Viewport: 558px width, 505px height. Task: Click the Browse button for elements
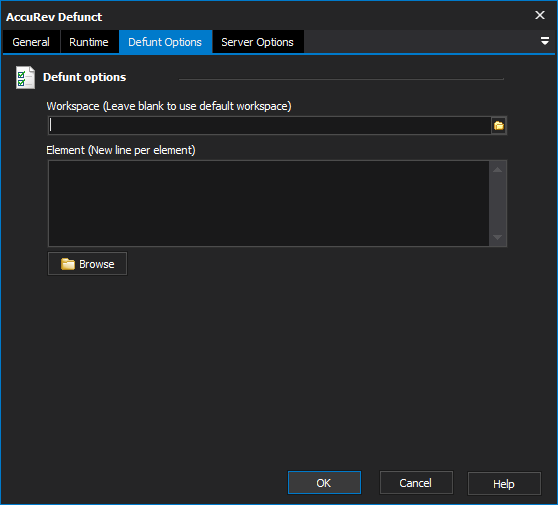[x=88, y=264]
